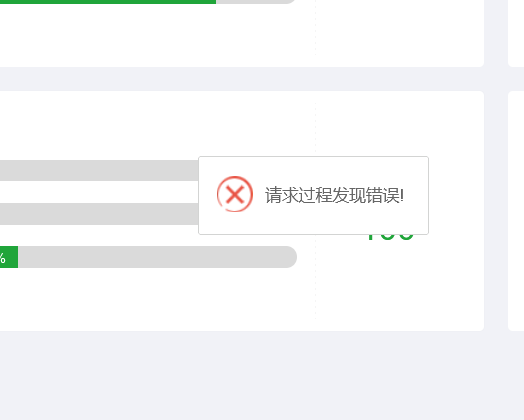
Task: Select the partial card at the lower right edge
Action: (x=516, y=211)
